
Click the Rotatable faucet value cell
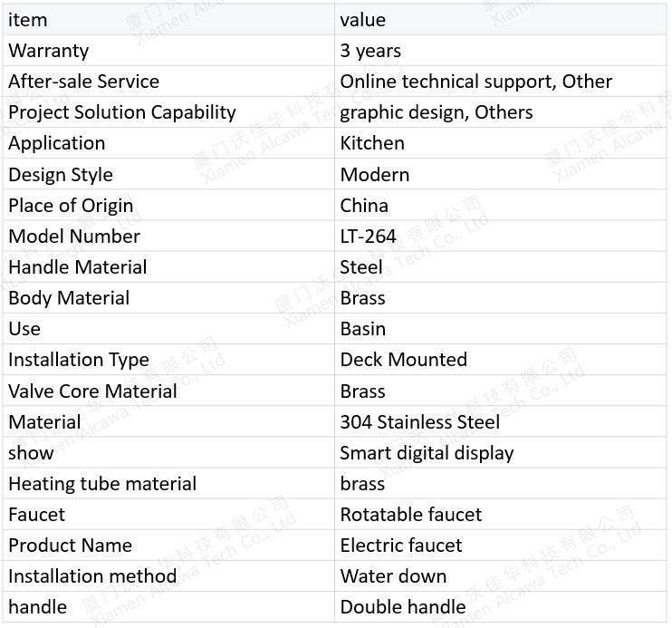[500, 515]
